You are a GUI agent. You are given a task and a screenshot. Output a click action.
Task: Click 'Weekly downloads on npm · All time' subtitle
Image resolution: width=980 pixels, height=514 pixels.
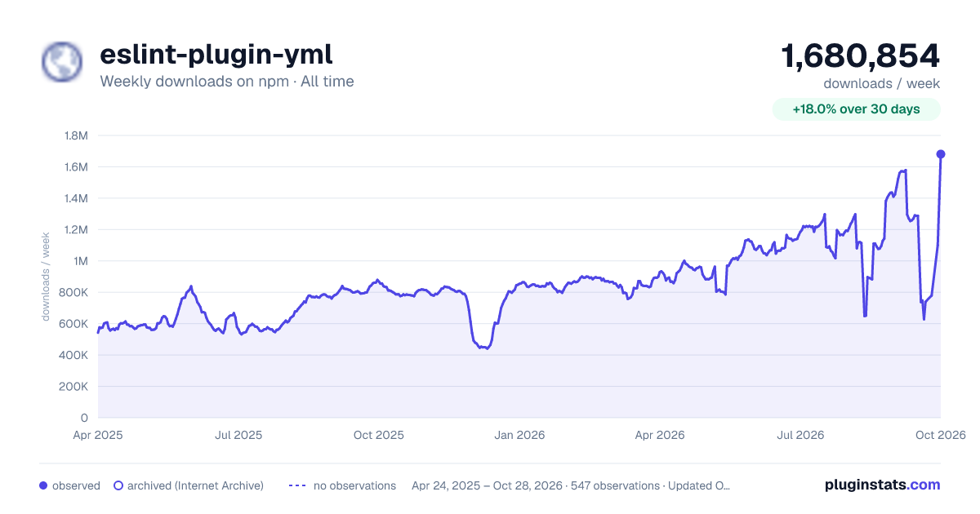coord(227,82)
